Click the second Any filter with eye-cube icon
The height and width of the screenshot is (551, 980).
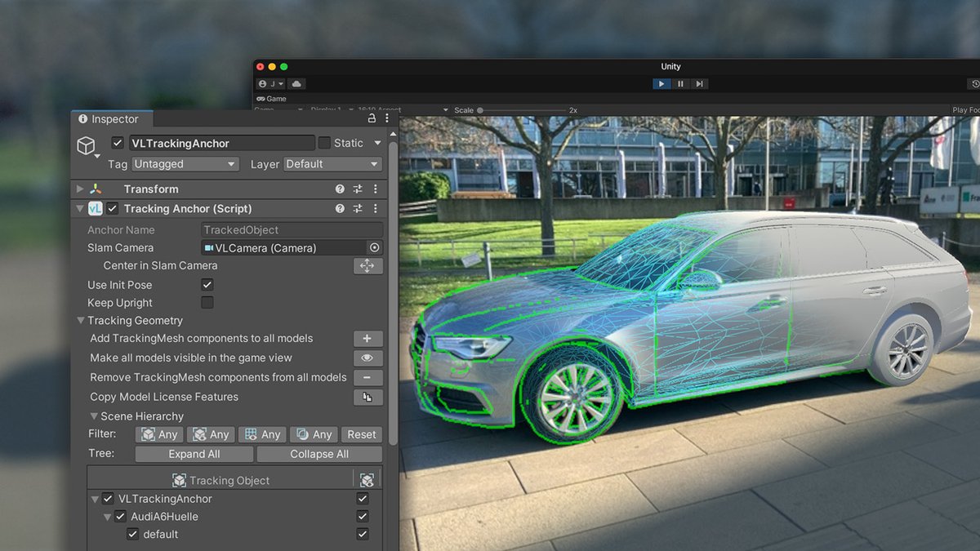tap(212, 434)
